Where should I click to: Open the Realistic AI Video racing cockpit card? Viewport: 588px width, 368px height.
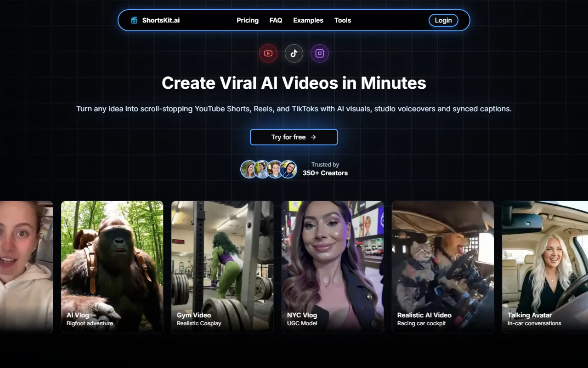pos(443,267)
